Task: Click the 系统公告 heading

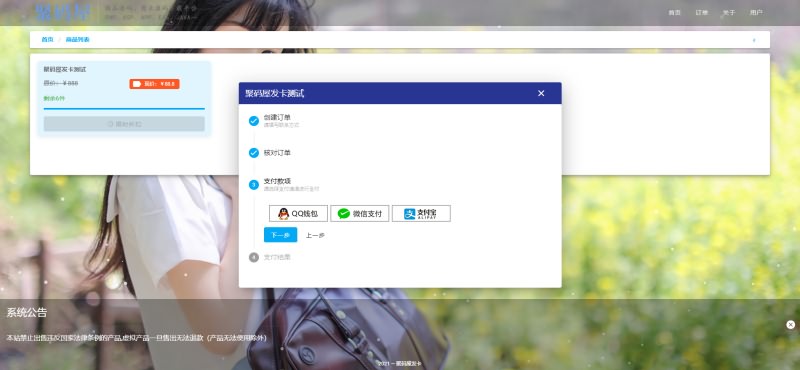Action: (x=27, y=313)
